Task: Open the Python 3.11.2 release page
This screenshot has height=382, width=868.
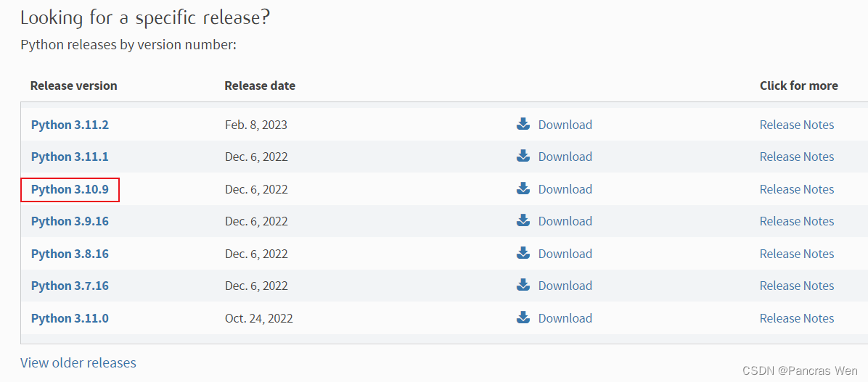Action: [x=70, y=125]
